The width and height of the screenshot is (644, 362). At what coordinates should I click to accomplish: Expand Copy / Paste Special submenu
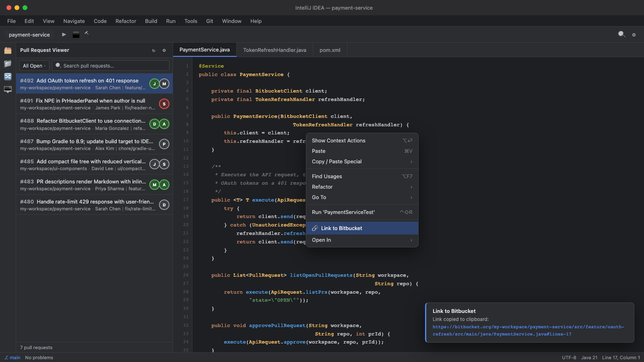[x=362, y=161]
